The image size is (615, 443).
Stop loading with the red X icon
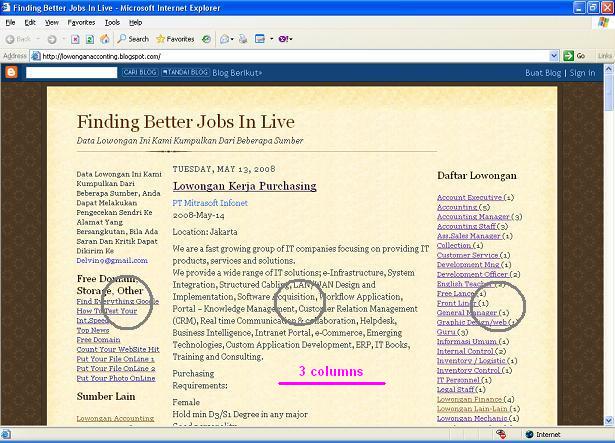click(x=75, y=39)
